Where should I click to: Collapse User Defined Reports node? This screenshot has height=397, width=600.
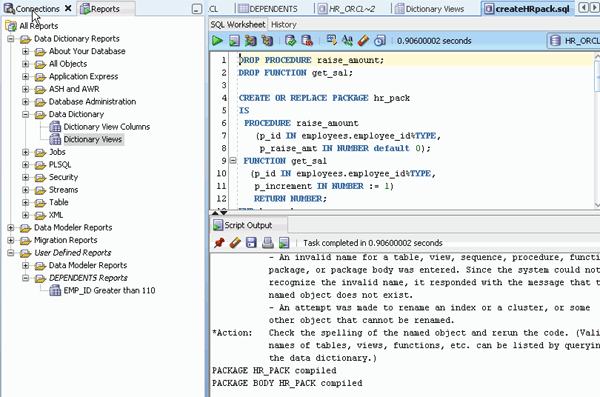tap(11, 253)
